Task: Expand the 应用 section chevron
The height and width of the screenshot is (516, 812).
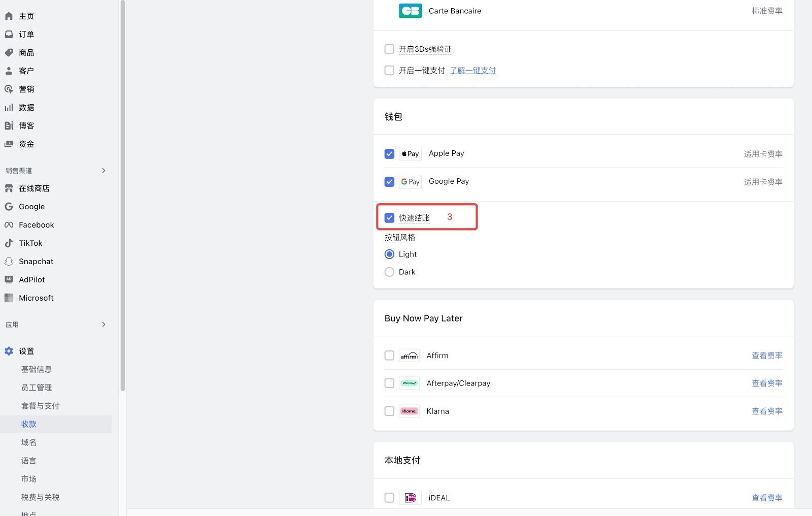Action: pyautogui.click(x=104, y=325)
